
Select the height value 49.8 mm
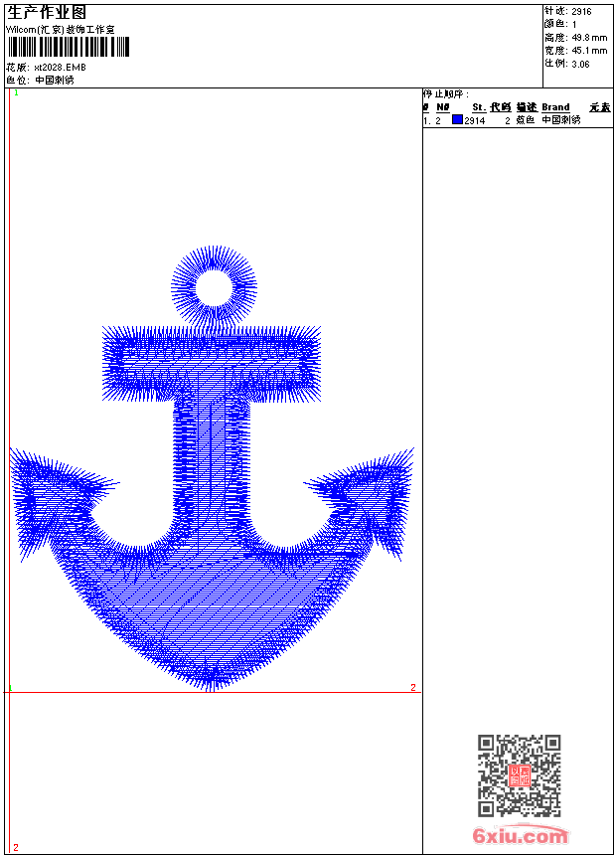[589, 37]
